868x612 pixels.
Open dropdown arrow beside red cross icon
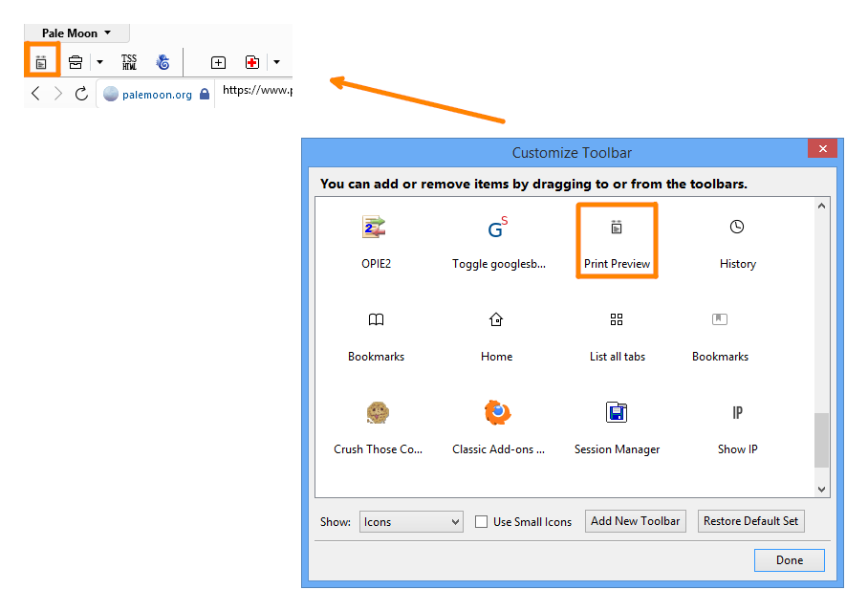277,62
